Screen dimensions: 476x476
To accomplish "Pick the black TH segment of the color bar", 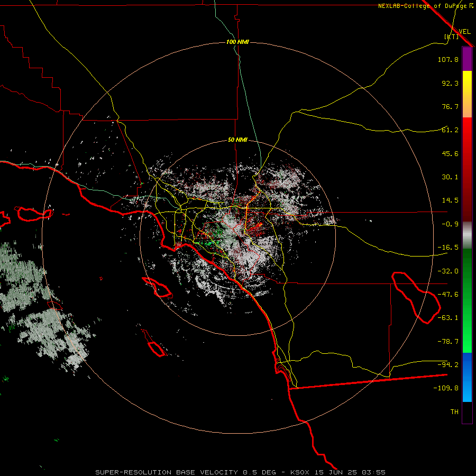I will (x=467, y=412).
